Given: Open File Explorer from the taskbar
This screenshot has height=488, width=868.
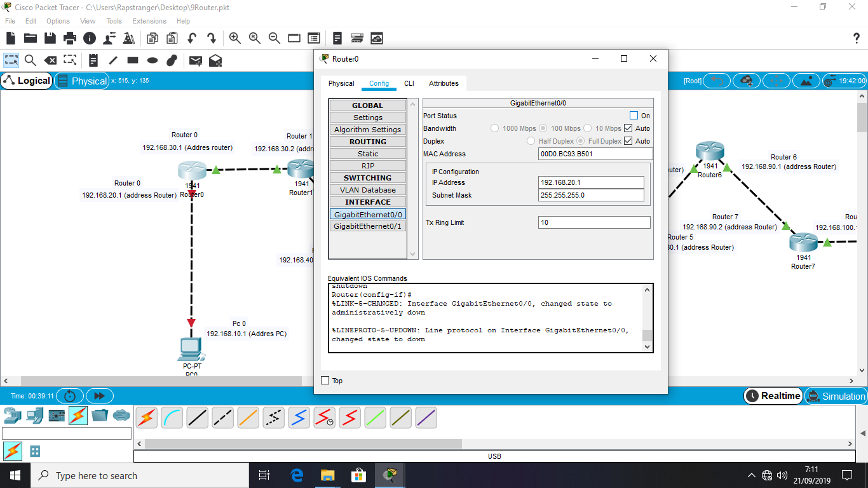Looking at the screenshot, I should pos(328,475).
